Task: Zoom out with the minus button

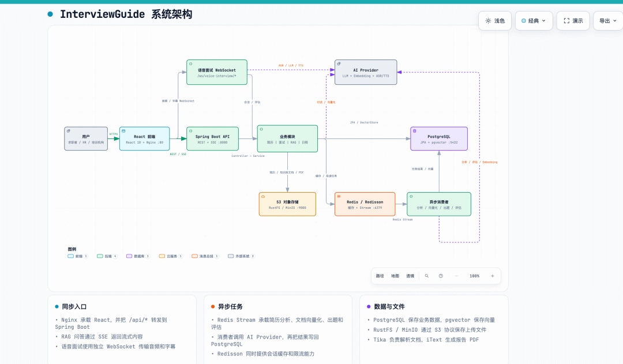Action: pyautogui.click(x=456, y=276)
